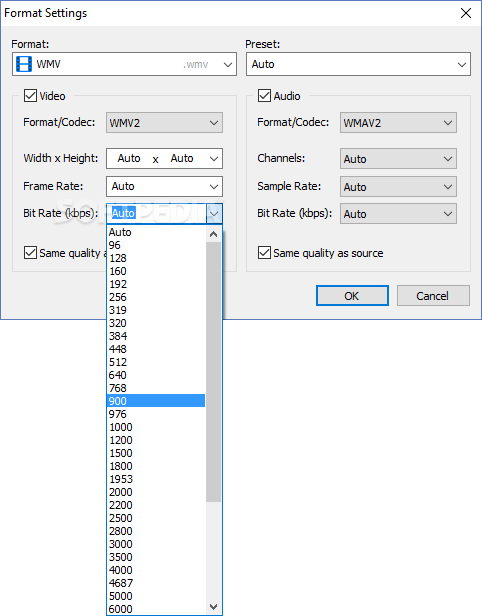The width and height of the screenshot is (482, 616).
Task: Select the 3500 bit rate option
Action: (x=156, y=557)
